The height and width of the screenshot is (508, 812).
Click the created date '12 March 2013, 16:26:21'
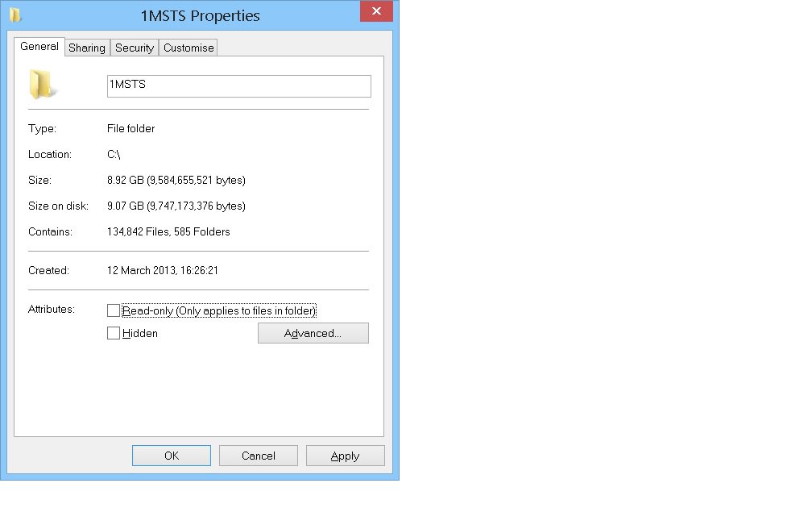[x=163, y=271]
